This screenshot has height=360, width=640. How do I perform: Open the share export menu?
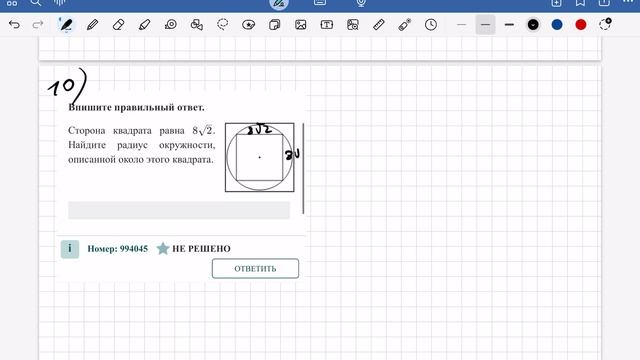pyautogui.click(x=604, y=3)
